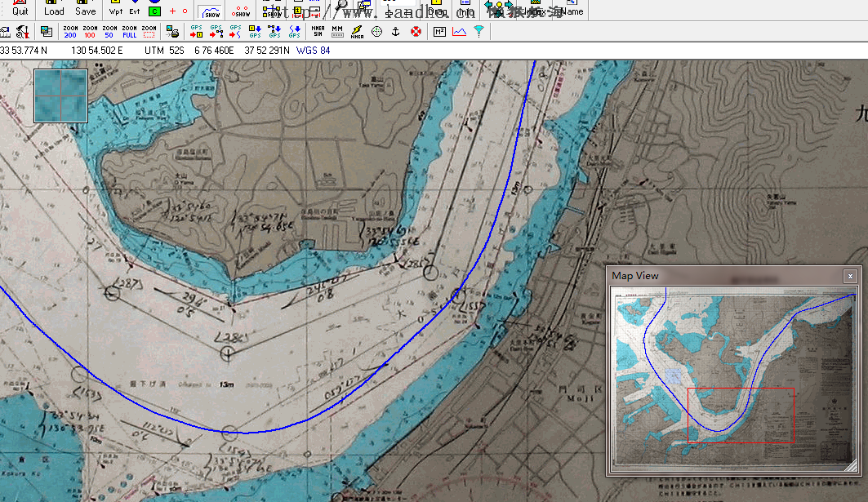Toggle track SHOW button
Screen dimensions: 868x502
pos(211,11)
